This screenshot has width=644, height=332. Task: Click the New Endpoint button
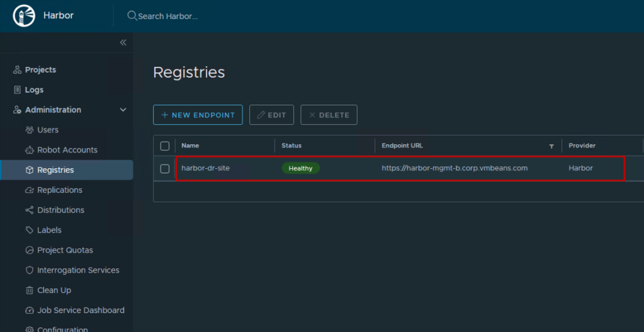click(x=198, y=115)
